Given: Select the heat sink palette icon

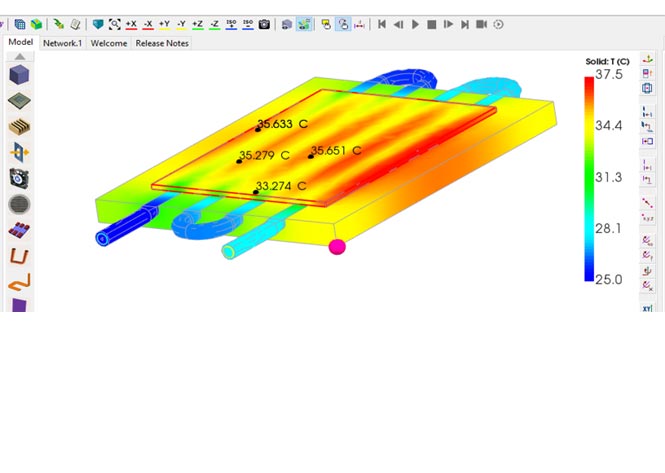Looking at the screenshot, I should (19, 126).
